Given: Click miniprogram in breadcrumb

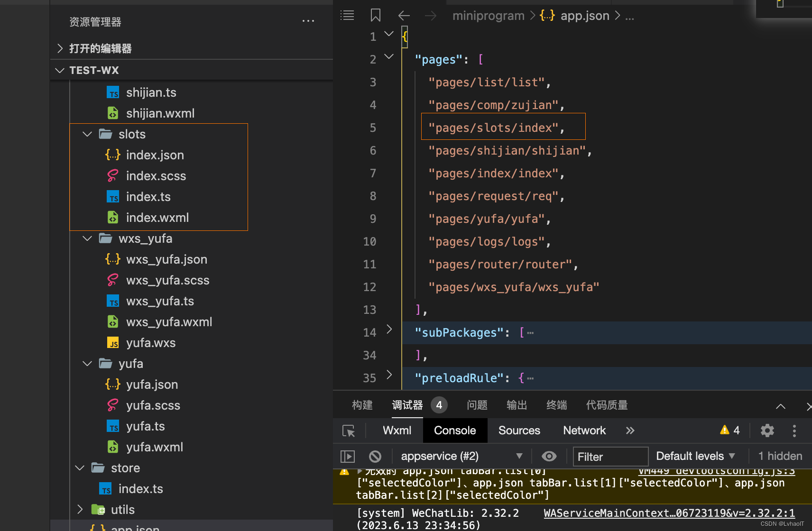Looking at the screenshot, I should [x=489, y=16].
